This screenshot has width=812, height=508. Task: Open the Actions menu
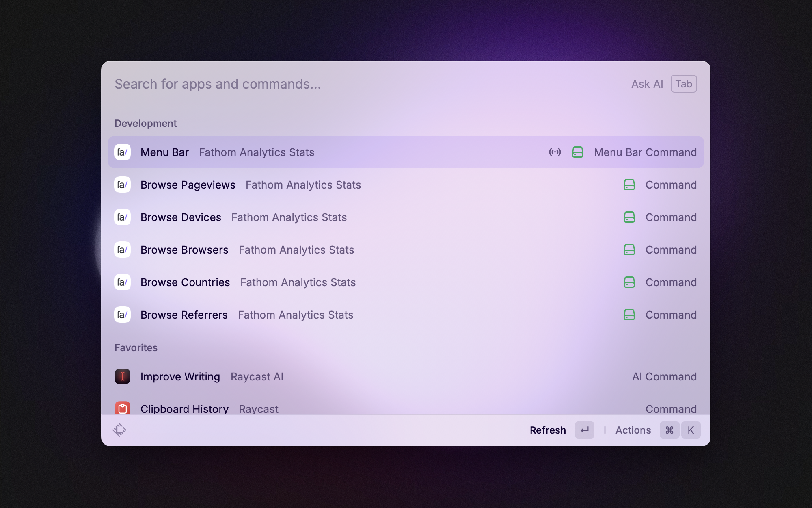[x=633, y=430]
